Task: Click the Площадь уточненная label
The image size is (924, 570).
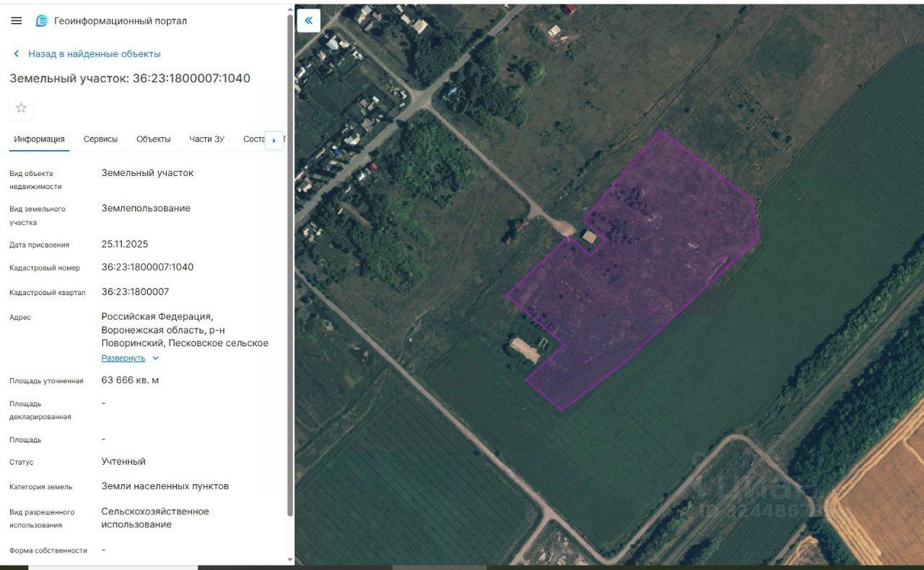Action: click(46, 381)
